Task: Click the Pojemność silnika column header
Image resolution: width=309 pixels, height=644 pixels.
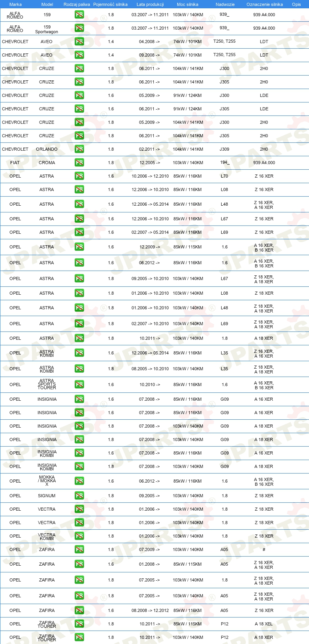Action: [x=111, y=4]
